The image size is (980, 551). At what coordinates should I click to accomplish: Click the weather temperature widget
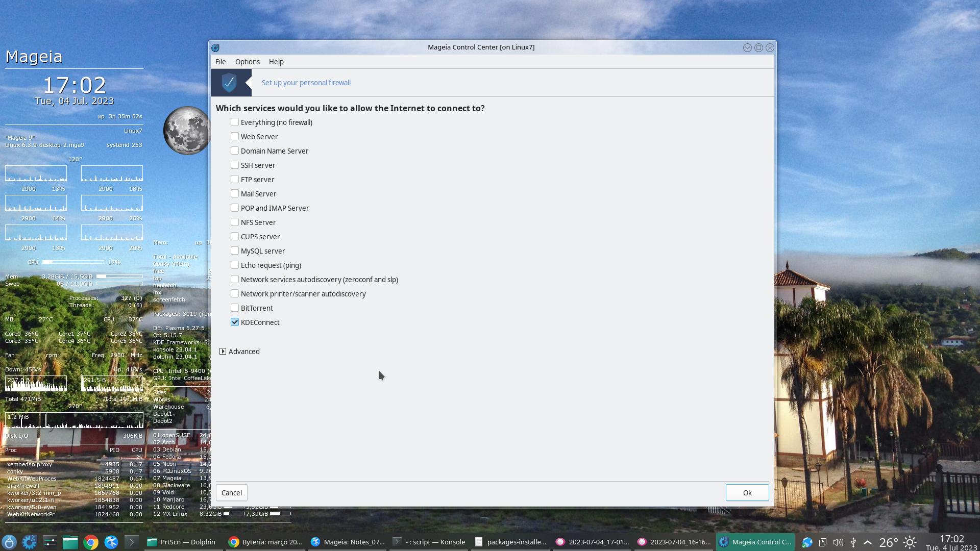889,542
